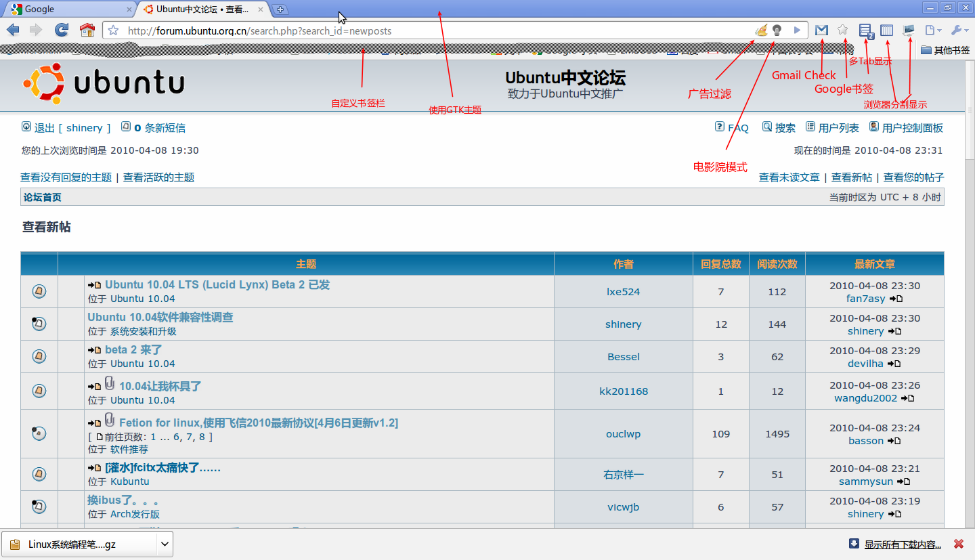
Task: Close the downloads bar
Action: pos(959,544)
